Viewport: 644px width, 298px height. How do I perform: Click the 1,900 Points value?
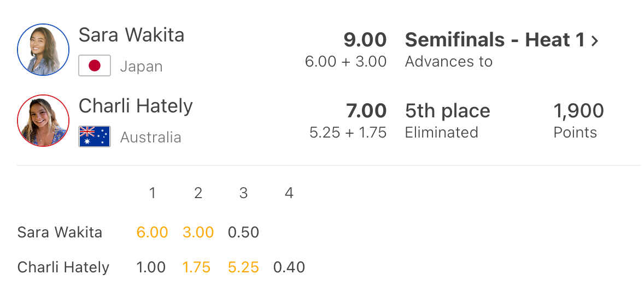(578, 111)
